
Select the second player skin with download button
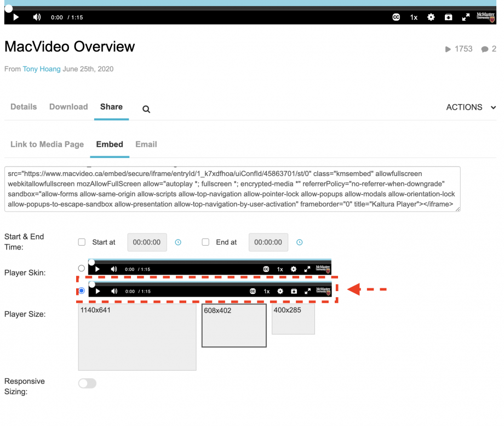click(x=82, y=291)
